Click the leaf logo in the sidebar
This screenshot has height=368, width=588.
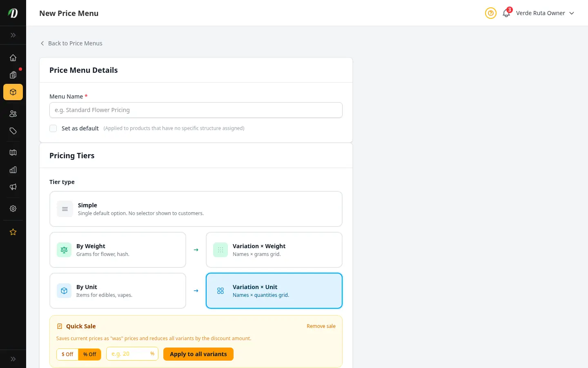tap(13, 13)
